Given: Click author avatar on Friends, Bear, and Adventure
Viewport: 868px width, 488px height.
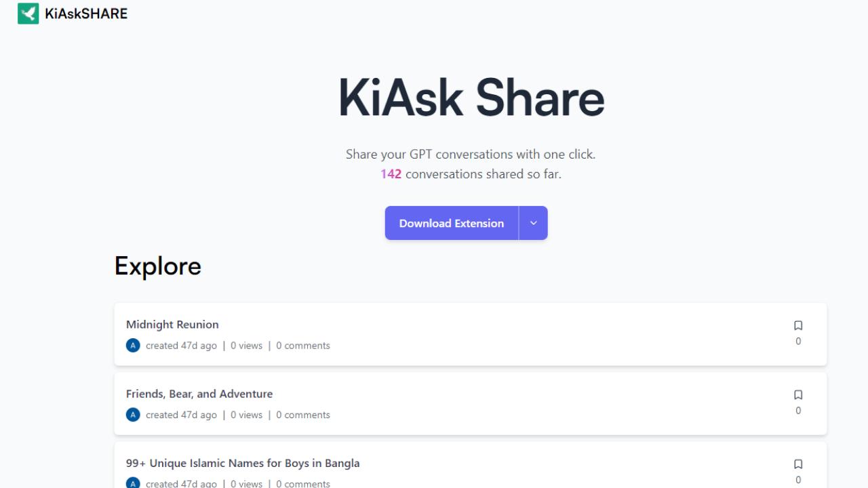Looking at the screenshot, I should [133, 415].
